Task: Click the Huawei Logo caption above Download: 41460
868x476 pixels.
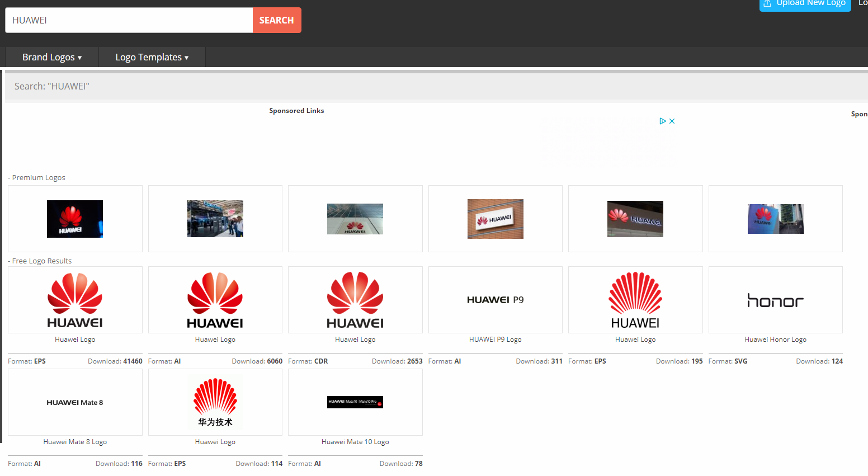Action: click(x=75, y=340)
